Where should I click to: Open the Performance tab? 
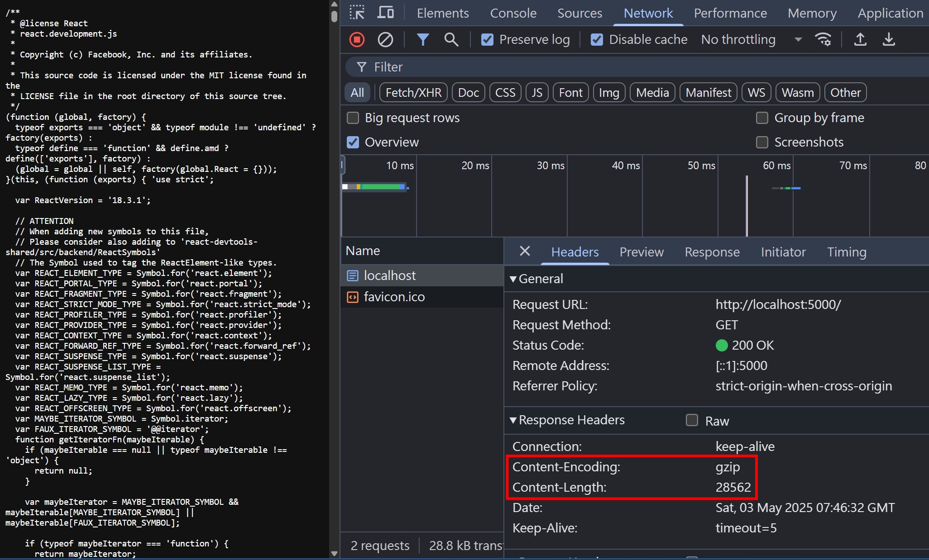coord(730,13)
